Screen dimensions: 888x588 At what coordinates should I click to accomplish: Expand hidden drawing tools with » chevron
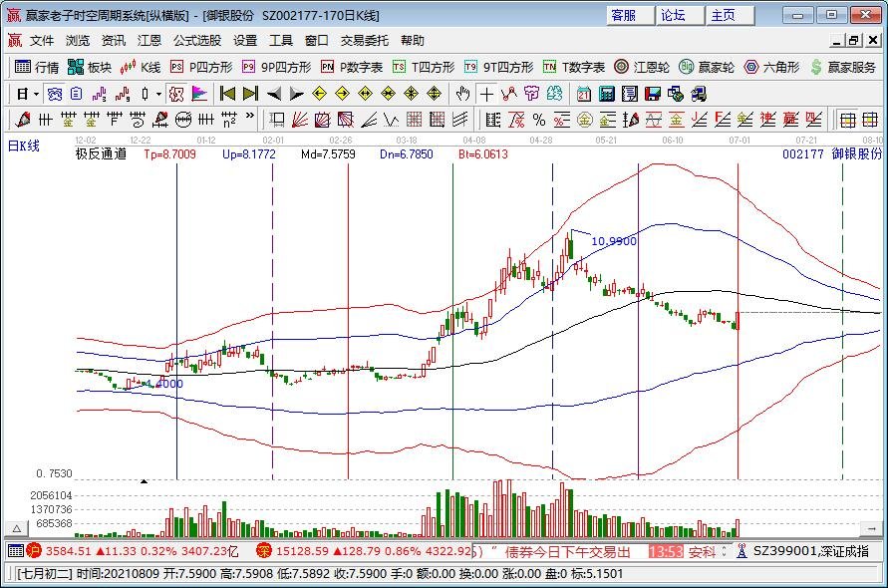(x=248, y=119)
